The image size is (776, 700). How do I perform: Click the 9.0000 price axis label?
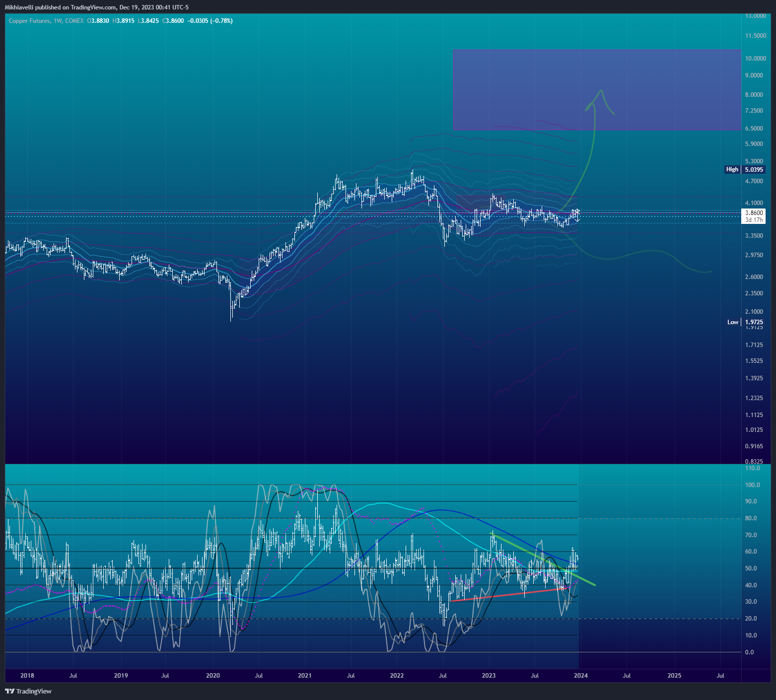coord(754,75)
